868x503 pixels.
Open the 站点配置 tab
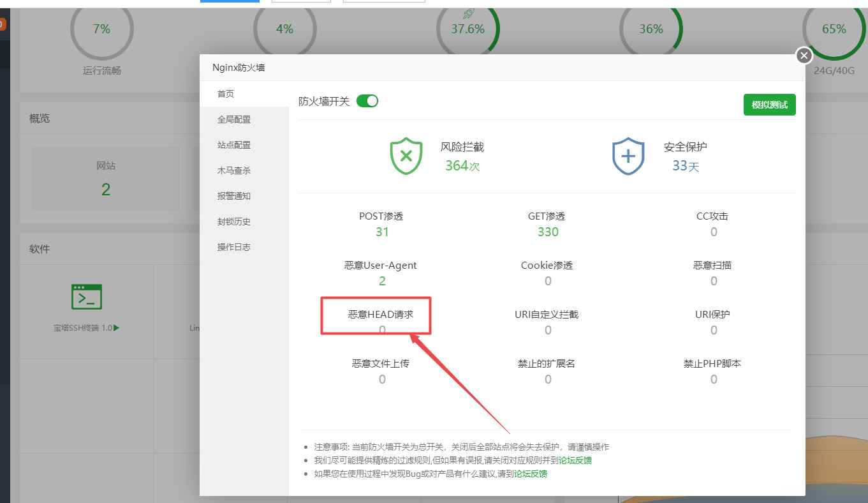244,145
